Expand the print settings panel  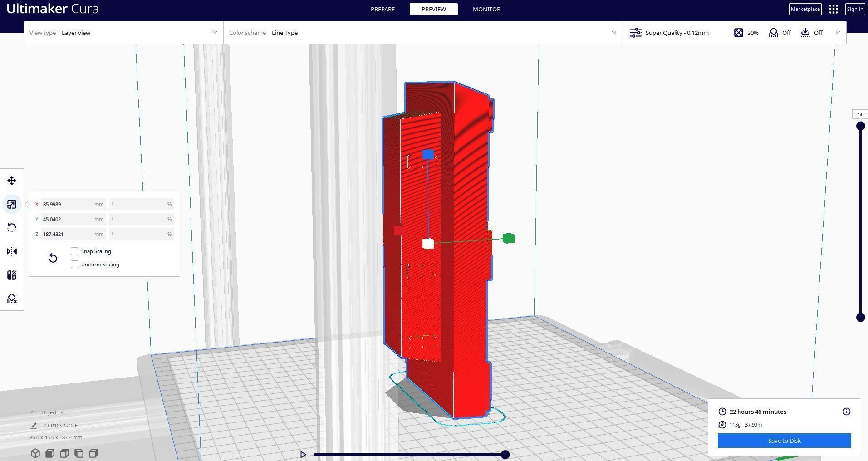pos(838,33)
